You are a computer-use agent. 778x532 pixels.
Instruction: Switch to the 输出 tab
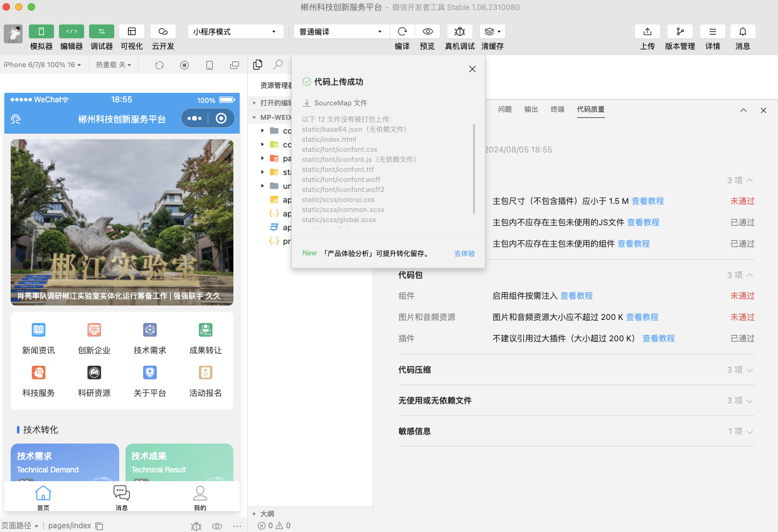pos(531,109)
